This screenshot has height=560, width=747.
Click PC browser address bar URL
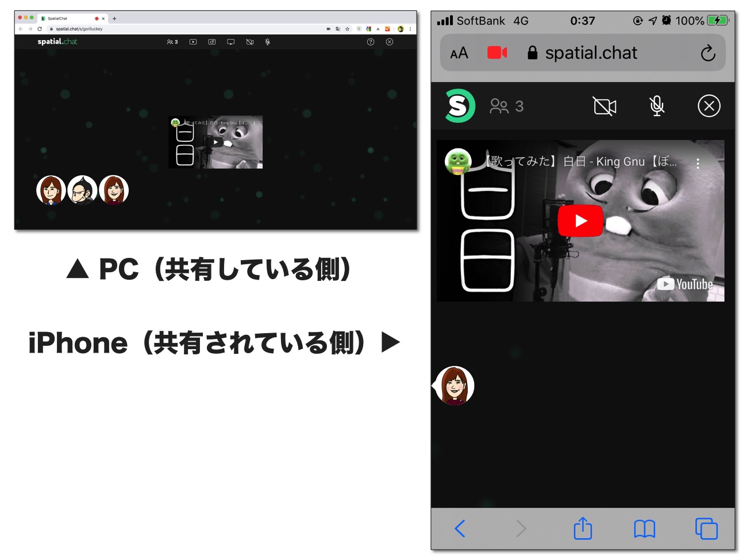(79, 29)
